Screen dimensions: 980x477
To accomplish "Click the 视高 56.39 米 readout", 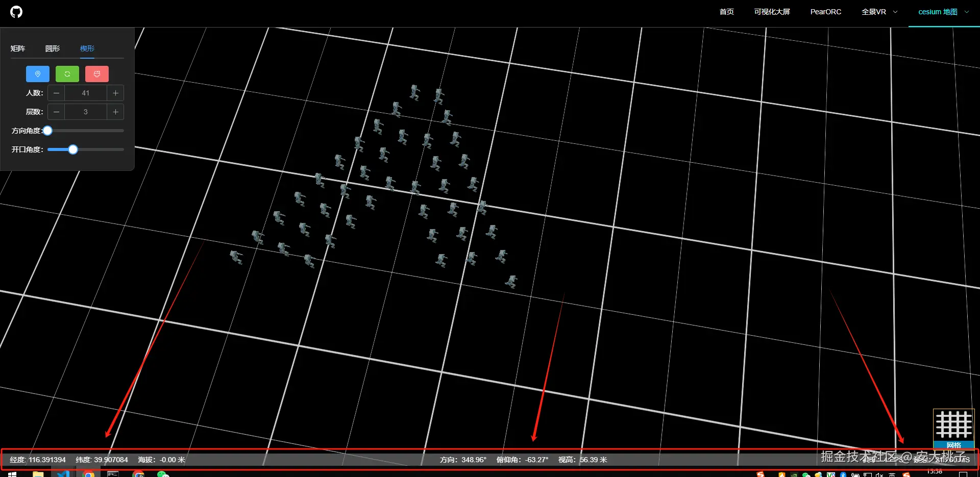I will tap(583, 460).
